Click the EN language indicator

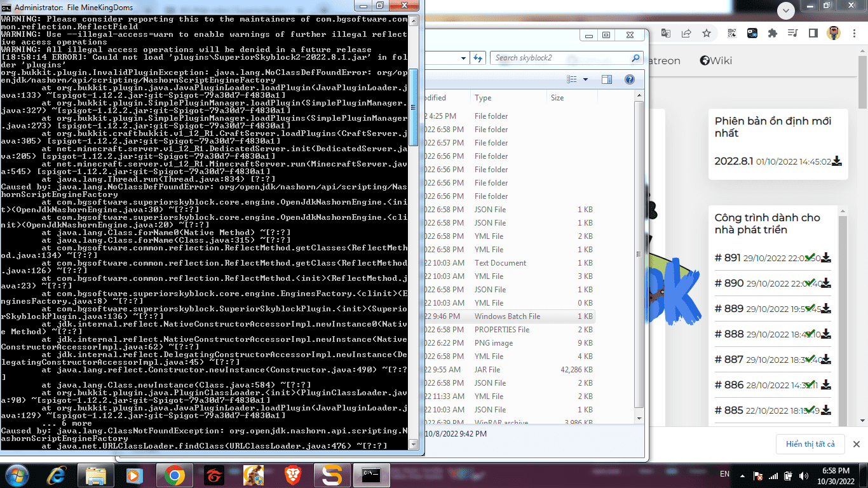tap(724, 474)
